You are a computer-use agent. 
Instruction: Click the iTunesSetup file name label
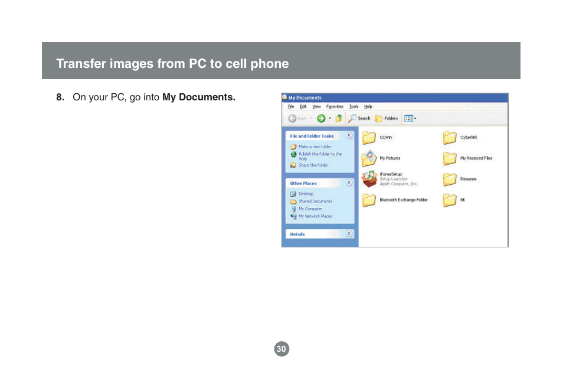pyautogui.click(x=391, y=174)
